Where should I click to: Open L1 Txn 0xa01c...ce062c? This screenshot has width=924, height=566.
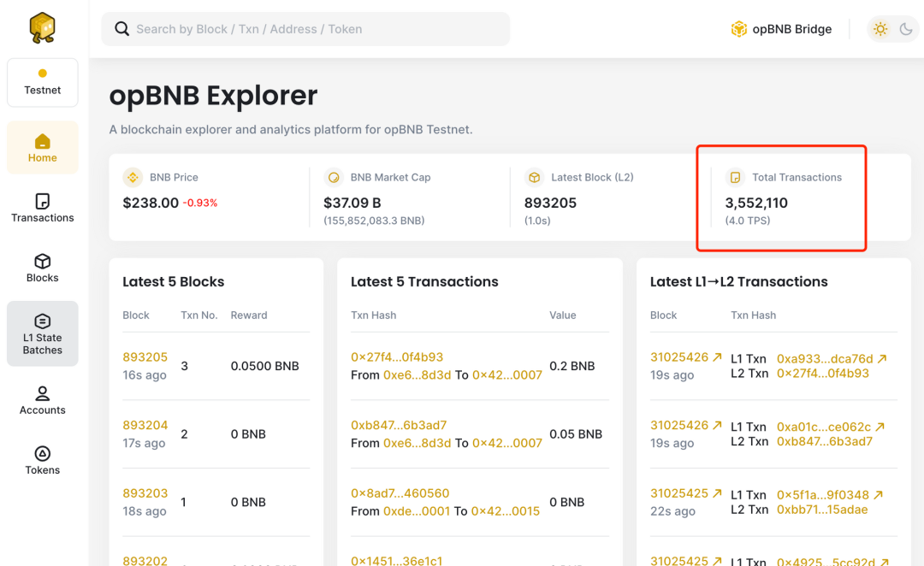click(x=823, y=427)
